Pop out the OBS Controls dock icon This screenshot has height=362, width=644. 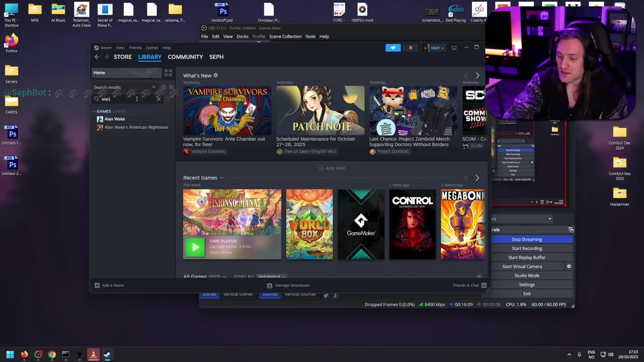pos(571,230)
